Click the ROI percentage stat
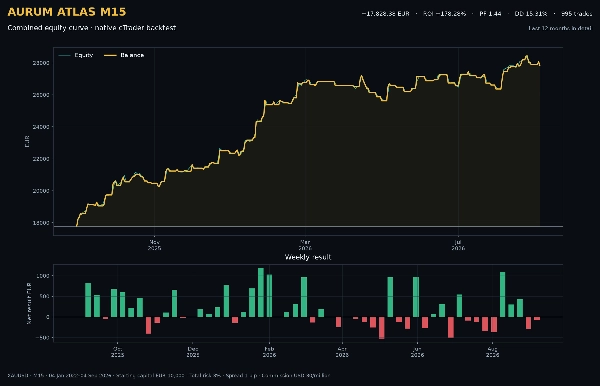 click(444, 14)
